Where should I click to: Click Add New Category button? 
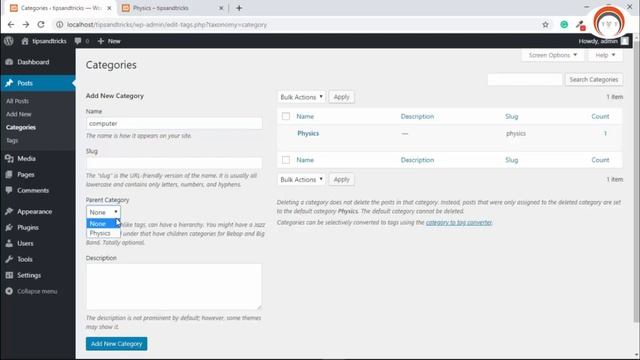point(116,344)
